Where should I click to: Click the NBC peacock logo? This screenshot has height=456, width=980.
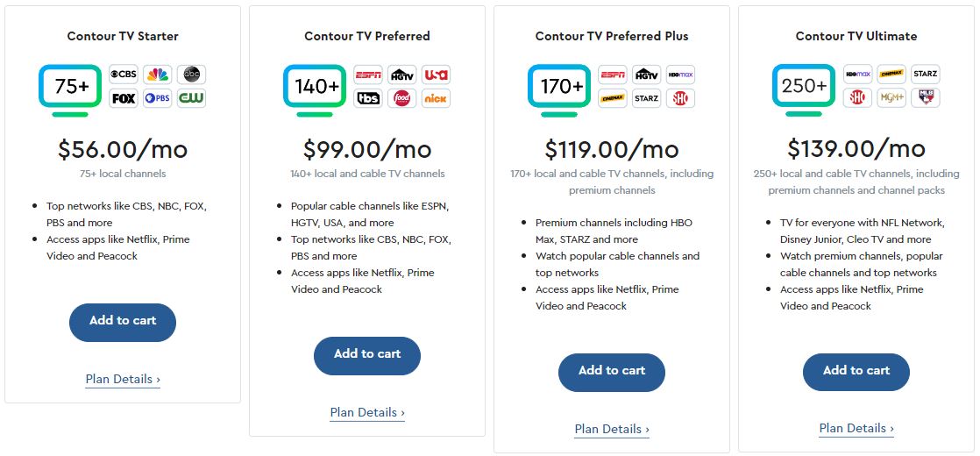pos(157,75)
